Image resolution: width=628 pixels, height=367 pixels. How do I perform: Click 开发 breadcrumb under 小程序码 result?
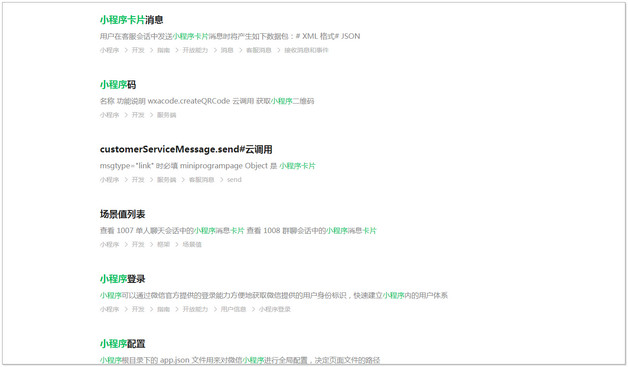coord(138,115)
